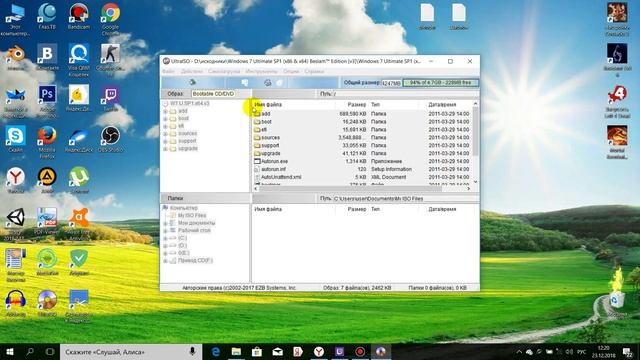The image size is (640, 360).
Task: Click the UltraISO taskbar icon
Action: pos(380,352)
